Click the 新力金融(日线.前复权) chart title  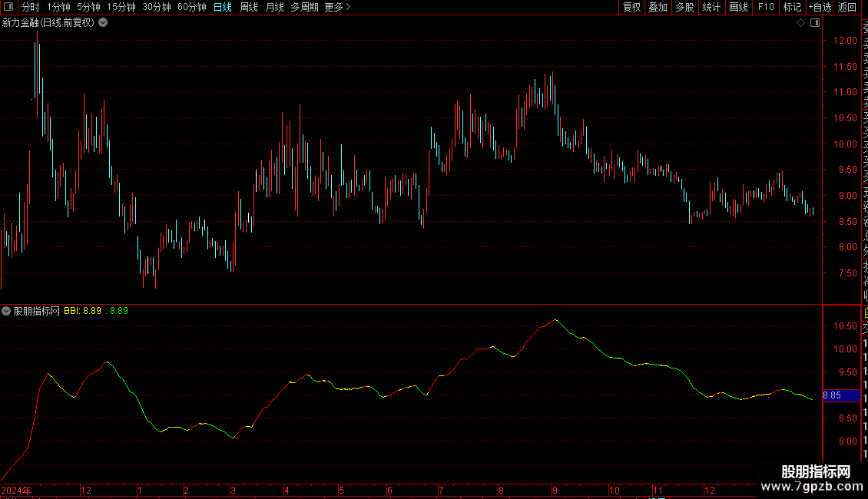(48, 23)
